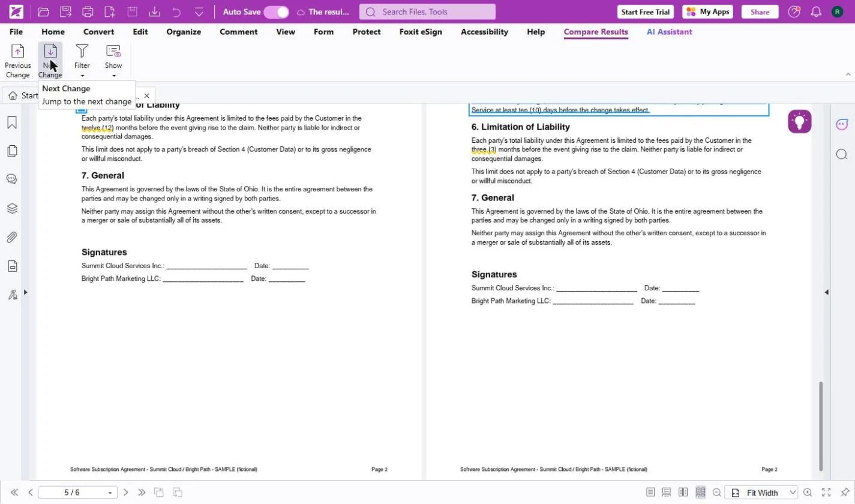Open the user account avatar R

click(838, 12)
